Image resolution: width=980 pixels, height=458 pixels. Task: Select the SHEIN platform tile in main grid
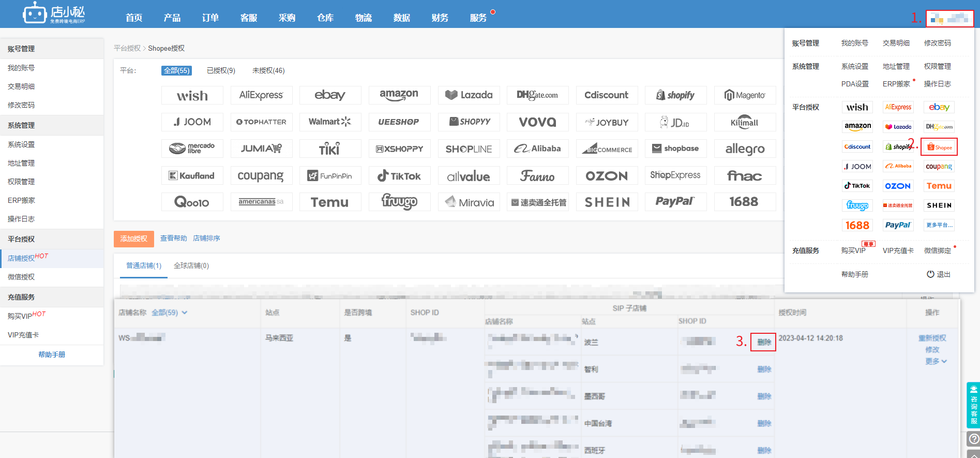tap(607, 202)
